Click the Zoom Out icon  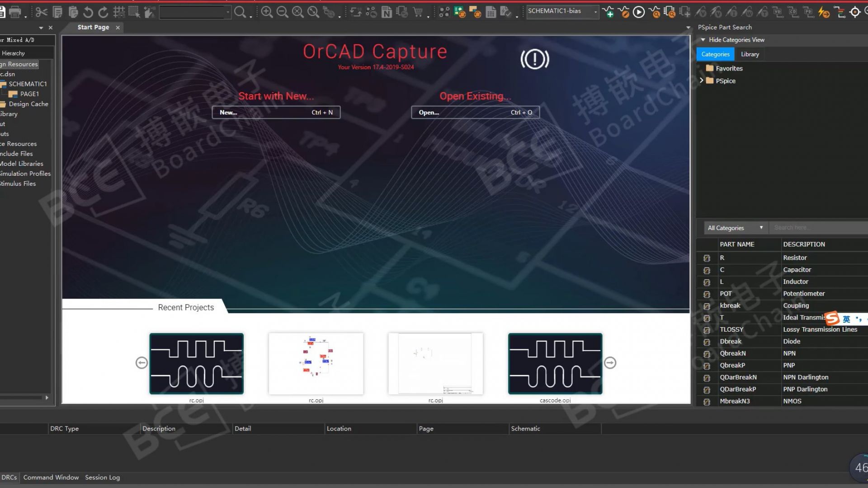tap(282, 12)
